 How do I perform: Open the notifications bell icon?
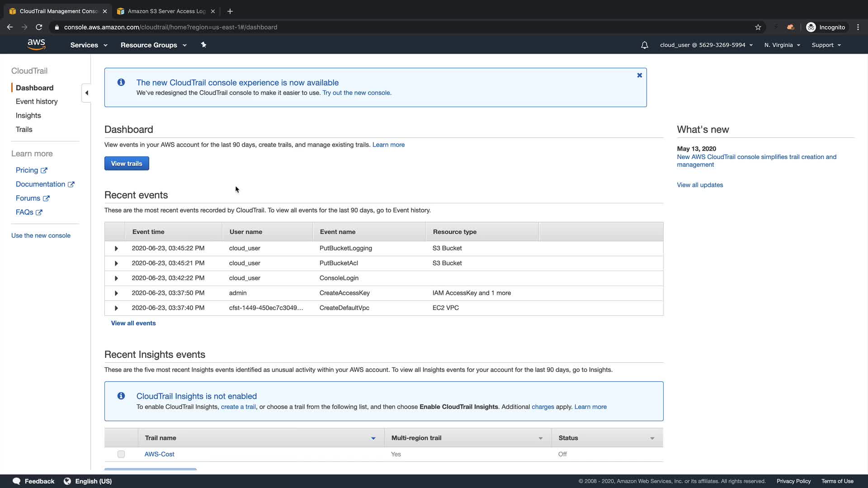pos(645,45)
